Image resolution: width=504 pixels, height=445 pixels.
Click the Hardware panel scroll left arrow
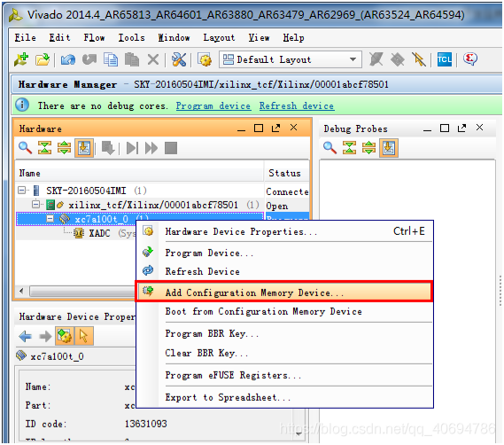click(x=21, y=291)
